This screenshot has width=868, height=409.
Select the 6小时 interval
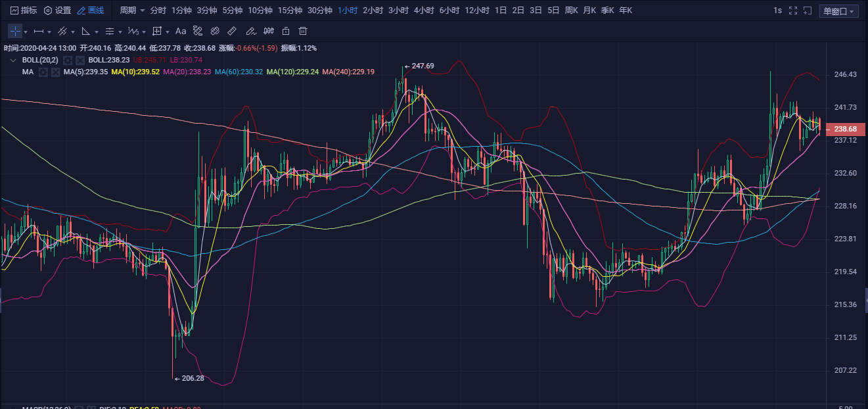[450, 11]
